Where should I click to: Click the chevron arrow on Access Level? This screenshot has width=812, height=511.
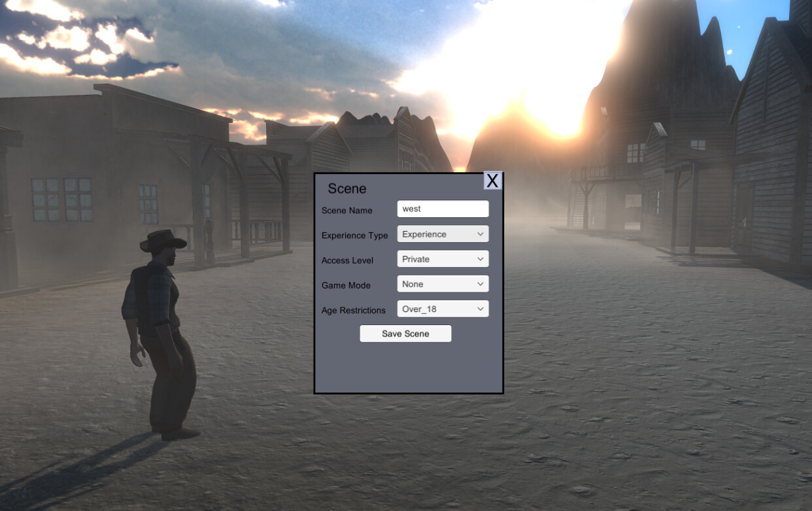pyautogui.click(x=481, y=258)
